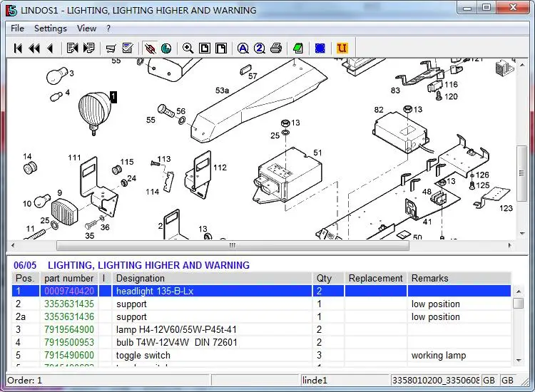The height and width of the screenshot is (392, 535).
Task: Click the black callout 1 on headlight
Action: click(113, 97)
